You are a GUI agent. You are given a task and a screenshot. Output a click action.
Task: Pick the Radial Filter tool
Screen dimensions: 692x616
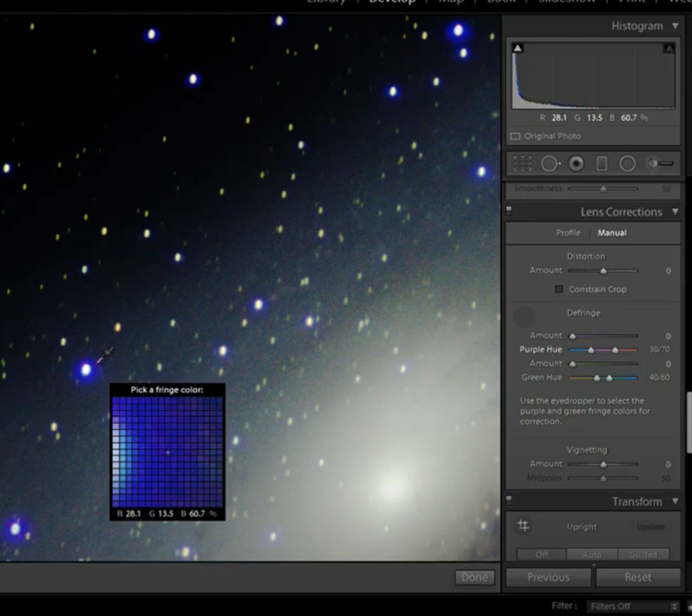628,164
